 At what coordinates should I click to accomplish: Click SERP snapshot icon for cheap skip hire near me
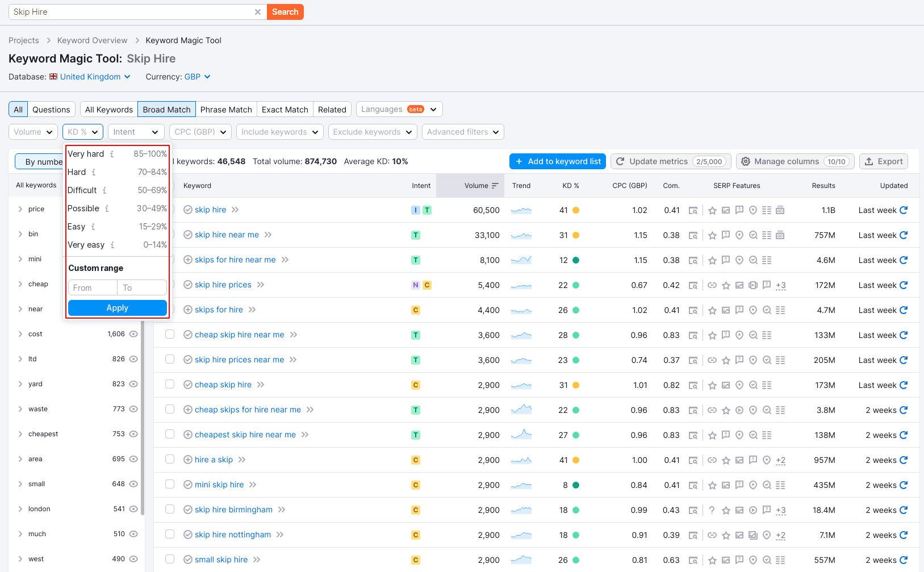(693, 335)
